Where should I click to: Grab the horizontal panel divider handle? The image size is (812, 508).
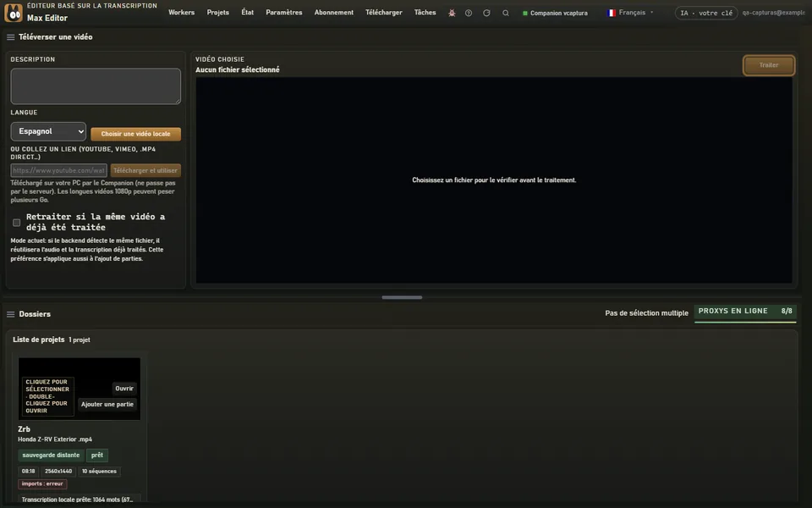(402, 297)
